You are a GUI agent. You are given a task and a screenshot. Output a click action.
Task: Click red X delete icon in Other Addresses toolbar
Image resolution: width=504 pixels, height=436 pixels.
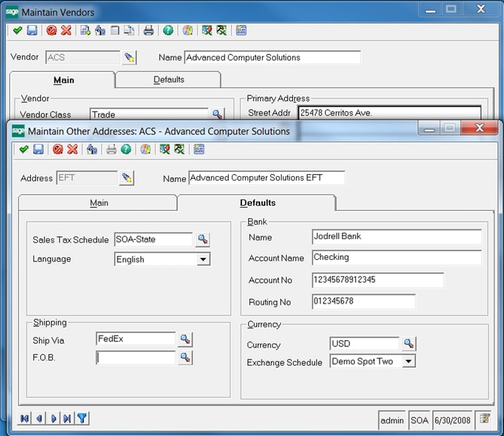tap(73, 149)
